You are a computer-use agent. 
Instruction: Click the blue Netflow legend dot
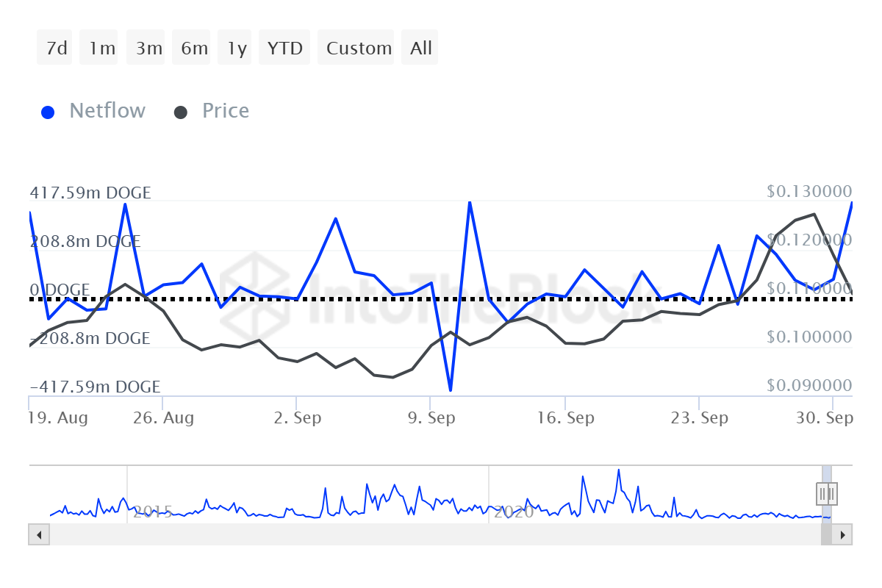(49, 112)
